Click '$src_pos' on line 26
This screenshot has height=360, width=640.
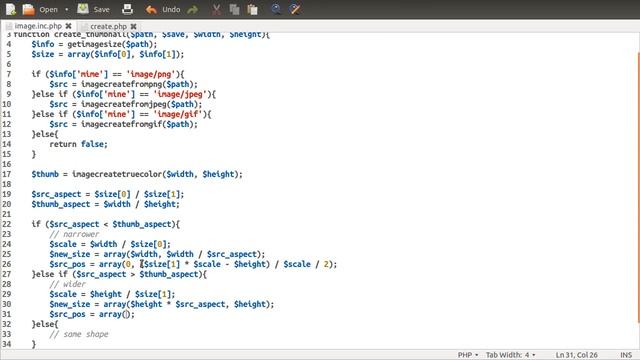(67, 264)
